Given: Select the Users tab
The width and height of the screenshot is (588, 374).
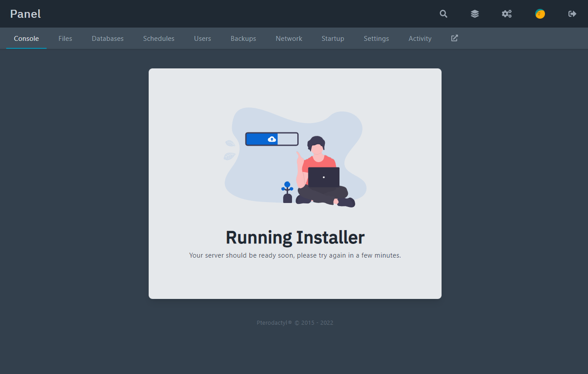Looking at the screenshot, I should click(202, 38).
